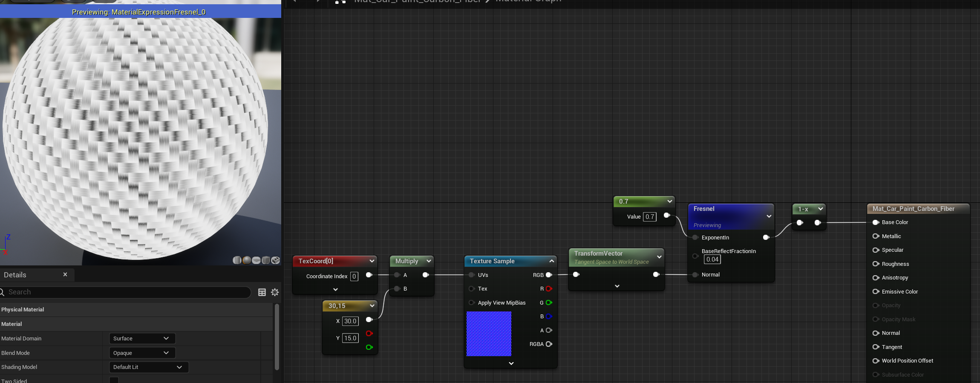
Task: Select the Mat_Car_Paint_Carbon_Fiber result node title
Action: (x=914, y=209)
